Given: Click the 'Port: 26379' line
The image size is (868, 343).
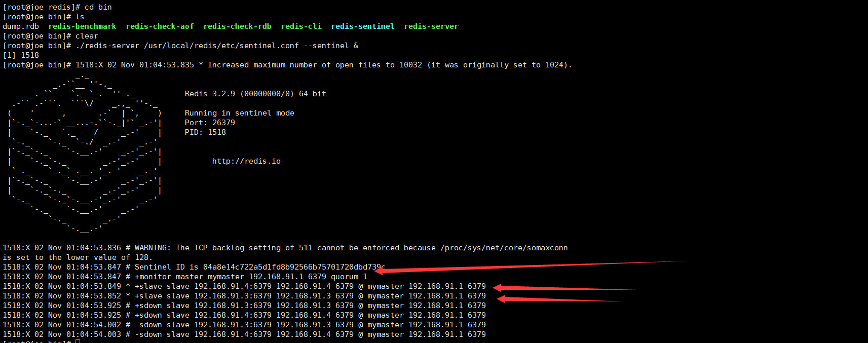Looking at the screenshot, I should (210, 123).
